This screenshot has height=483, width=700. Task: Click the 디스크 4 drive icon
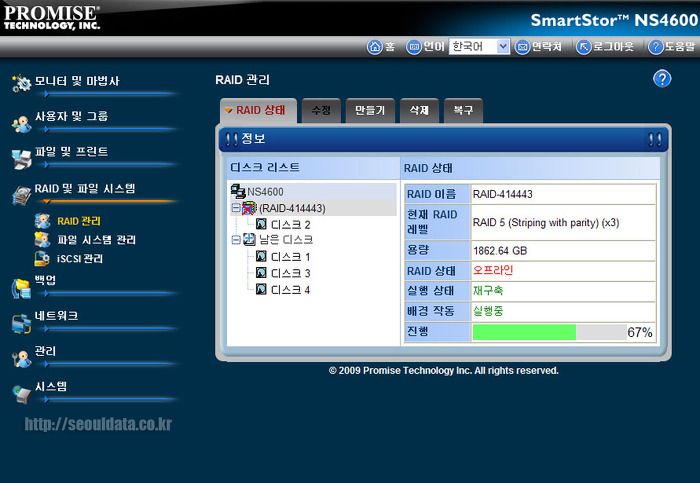[x=262, y=289]
